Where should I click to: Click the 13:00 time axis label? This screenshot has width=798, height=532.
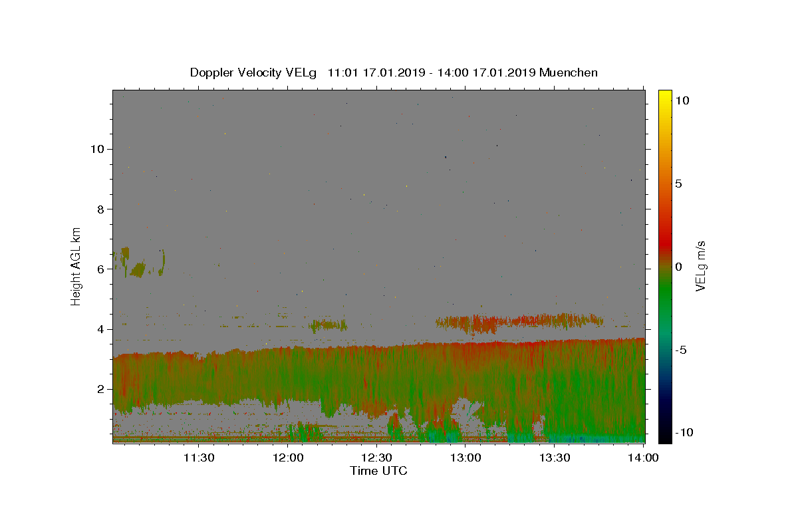465,458
